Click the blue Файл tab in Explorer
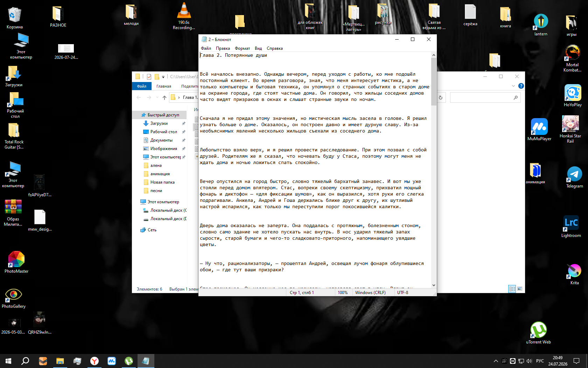This screenshot has height=368, width=588. (142, 86)
